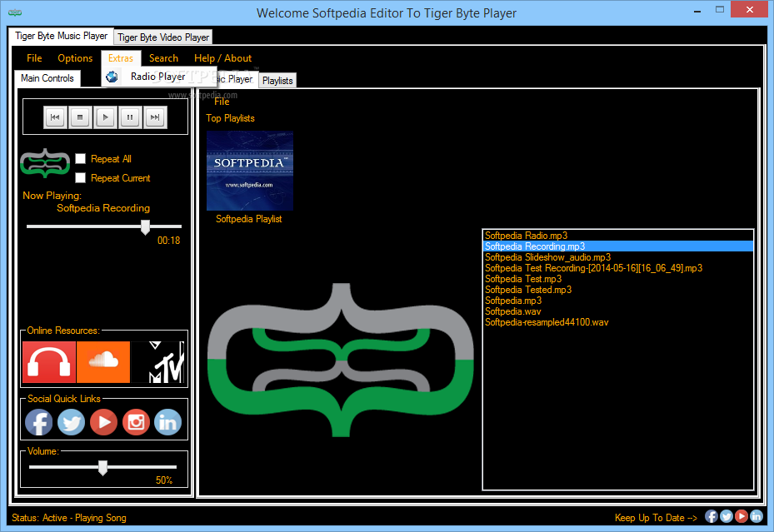The image size is (774, 532).
Task: Click the 50% volume value
Action: point(164,480)
